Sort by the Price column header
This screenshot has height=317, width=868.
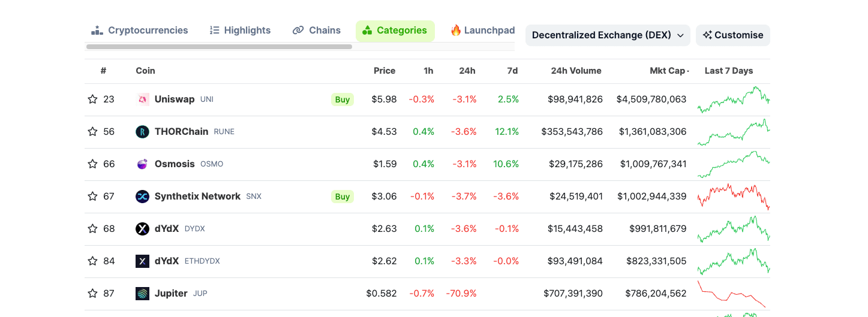point(385,71)
